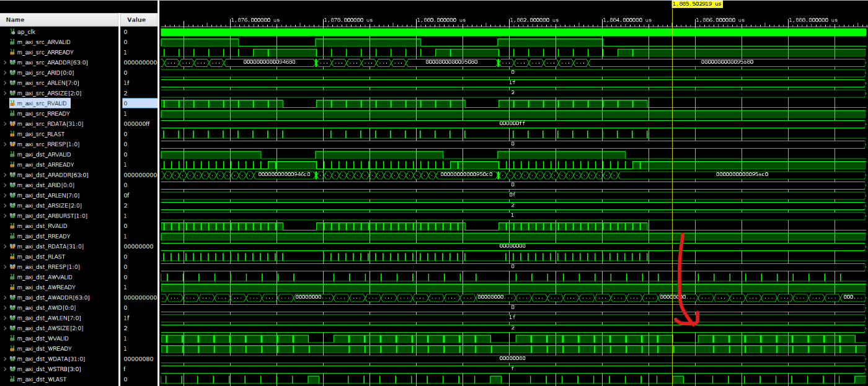Viewport: 868px width, 386px height.
Task: Click the f value of m_axi_dst_WSTRB
Action: (125, 369)
